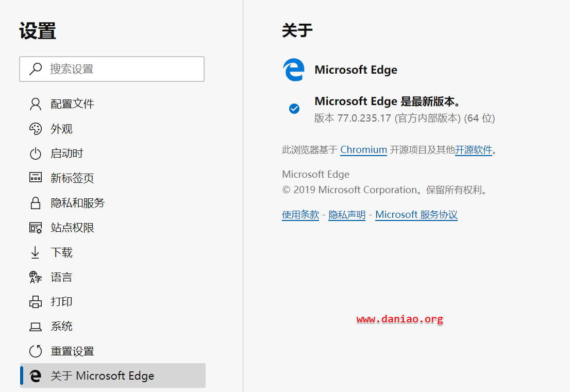Open the site permissions icon beside 站点权限
The width and height of the screenshot is (570, 392).
coord(35,228)
